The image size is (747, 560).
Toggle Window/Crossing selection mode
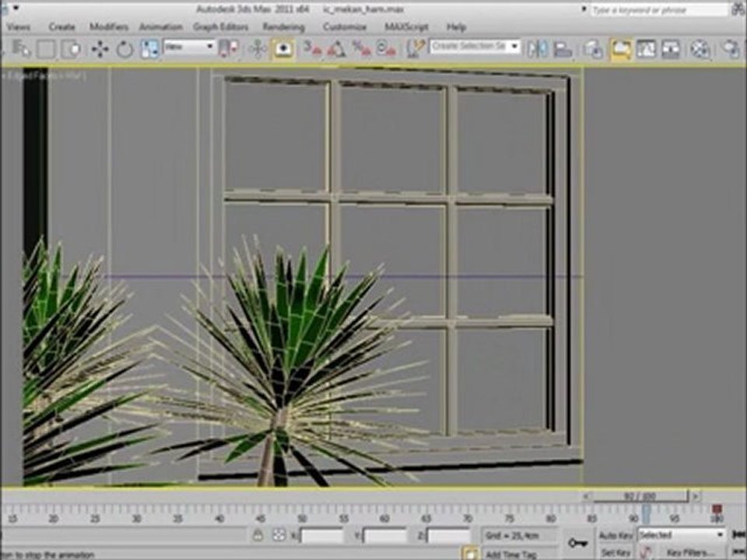click(71, 49)
